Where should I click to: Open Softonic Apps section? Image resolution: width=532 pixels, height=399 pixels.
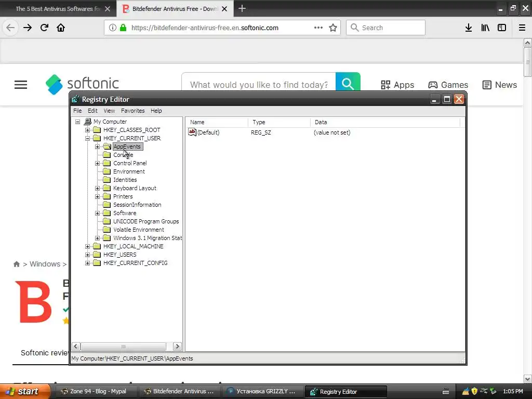click(x=397, y=85)
